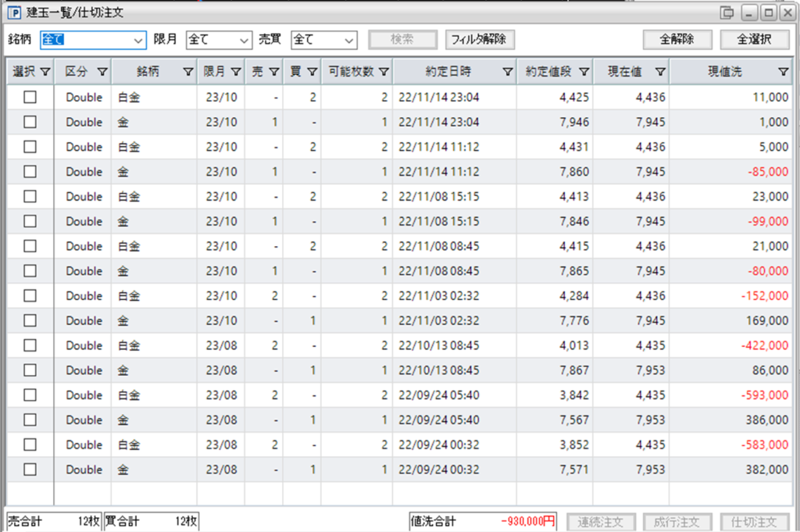This screenshot has width=800, height=532.
Task: Click the フィルタ解除 button
Action: [480, 39]
